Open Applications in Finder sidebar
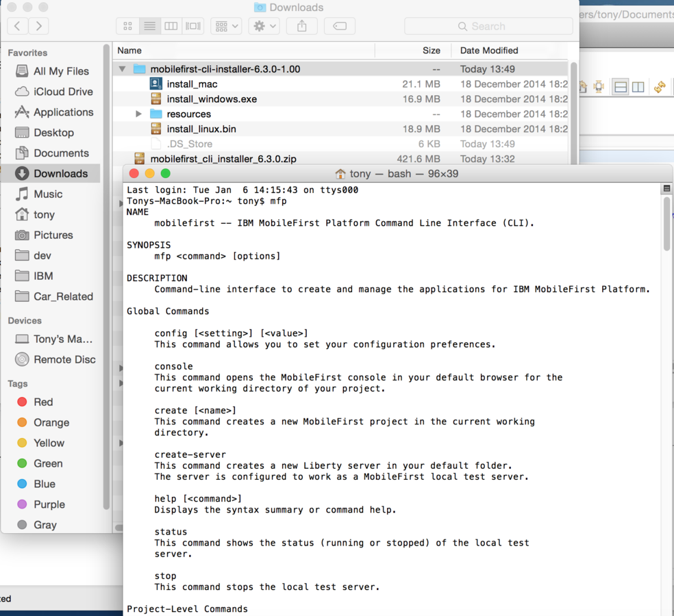This screenshot has height=616, width=674. tap(53, 112)
